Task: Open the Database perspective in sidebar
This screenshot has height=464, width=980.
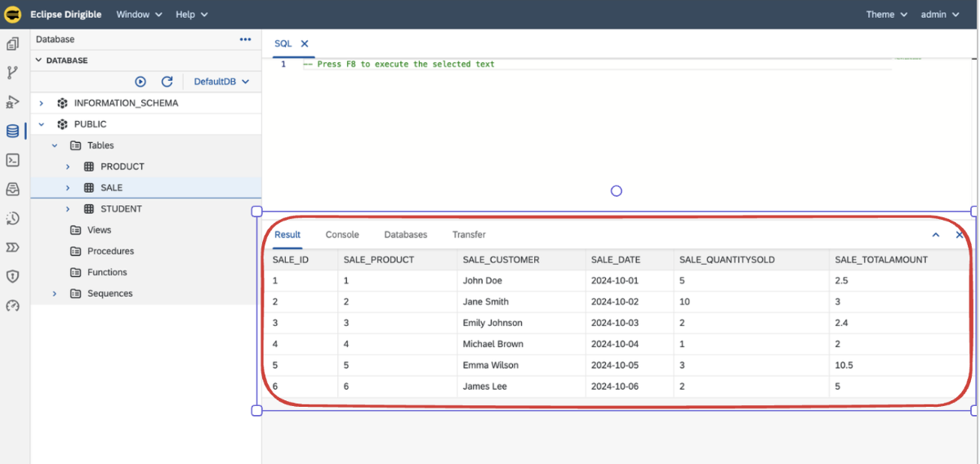Action: [12, 131]
